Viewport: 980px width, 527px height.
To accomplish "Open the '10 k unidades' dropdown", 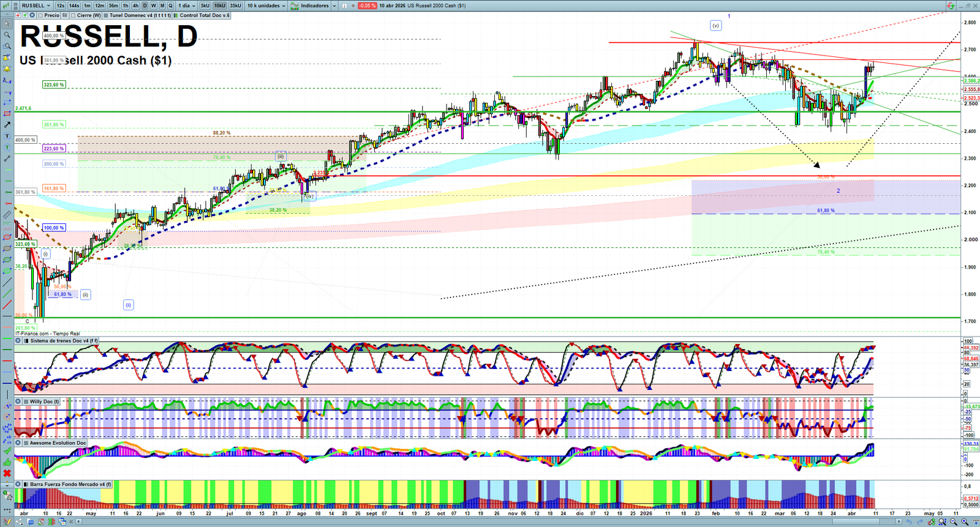I will click(x=266, y=6).
